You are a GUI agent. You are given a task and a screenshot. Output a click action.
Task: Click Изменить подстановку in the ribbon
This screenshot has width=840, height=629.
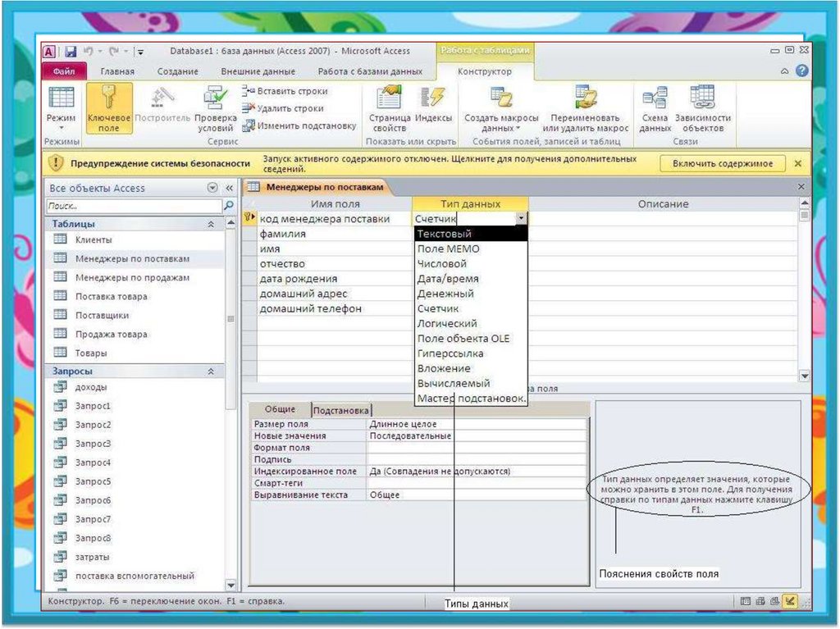(299, 125)
